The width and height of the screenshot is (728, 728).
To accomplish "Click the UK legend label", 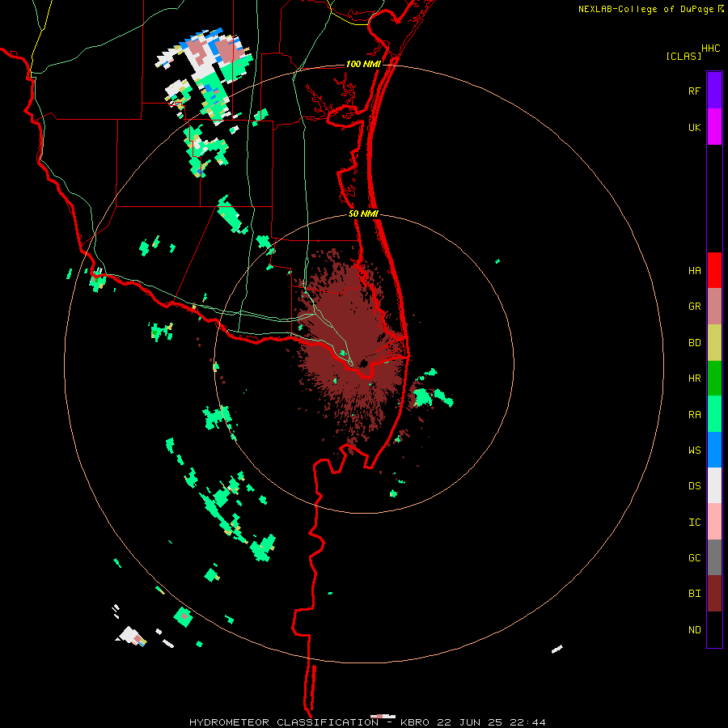I will click(694, 127).
